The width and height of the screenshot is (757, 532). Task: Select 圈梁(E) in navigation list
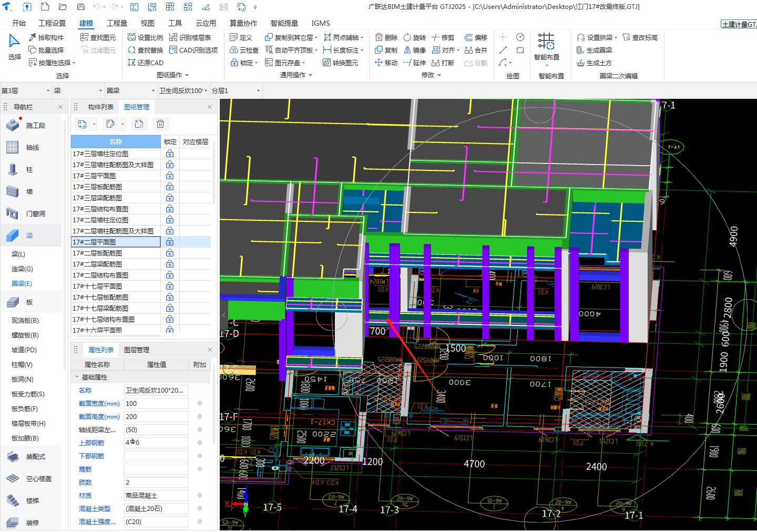click(22, 283)
